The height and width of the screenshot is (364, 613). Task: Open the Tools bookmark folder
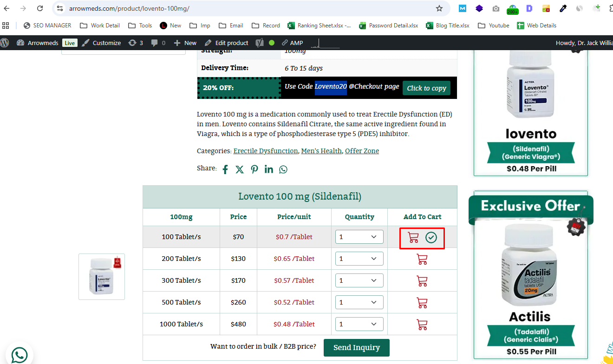click(140, 26)
